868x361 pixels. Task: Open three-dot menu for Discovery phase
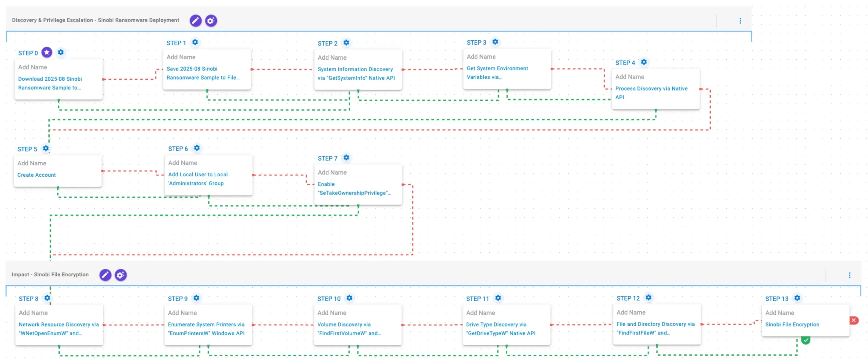740,21
